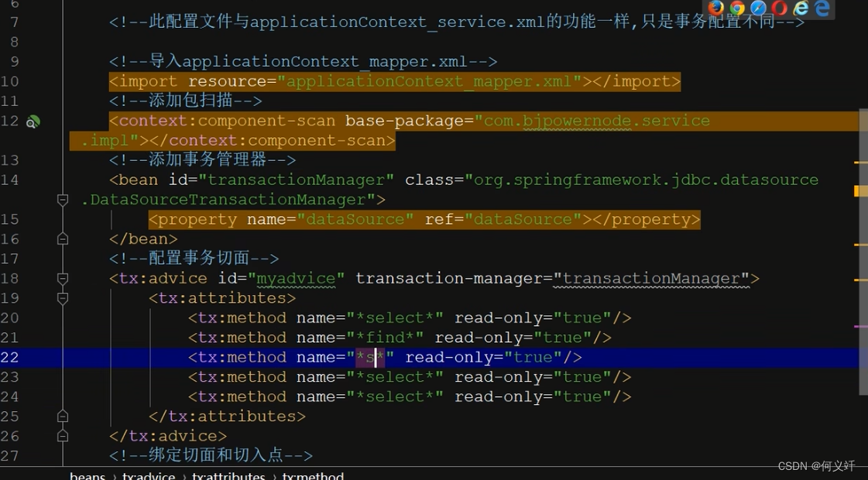This screenshot has width=868, height=480.
Task: Select the tx:method breadcrumb
Action: coord(313,475)
